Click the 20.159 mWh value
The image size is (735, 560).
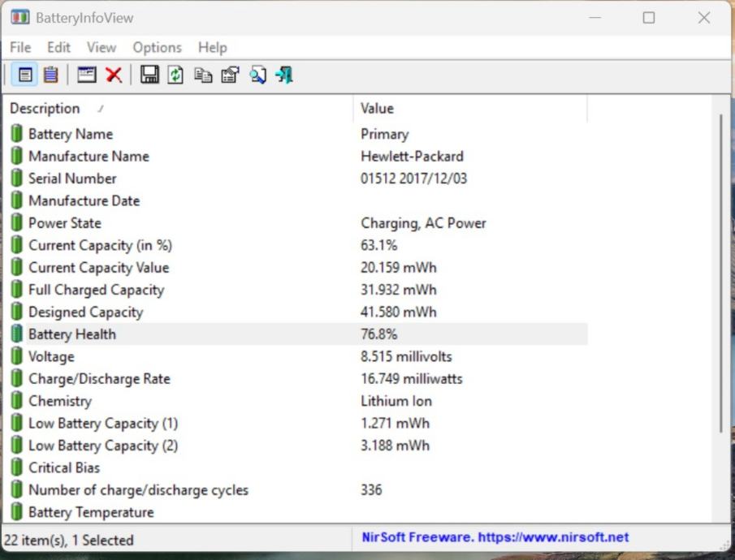(x=399, y=268)
